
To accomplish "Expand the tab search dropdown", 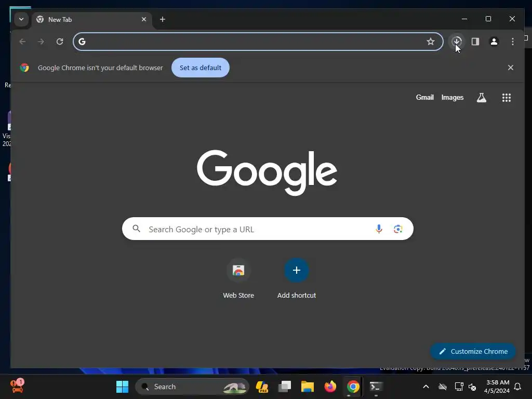I will pos(21,19).
